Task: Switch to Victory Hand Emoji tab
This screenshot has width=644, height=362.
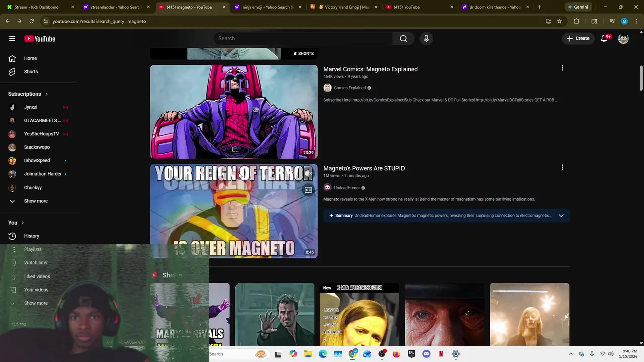Action: (344, 7)
